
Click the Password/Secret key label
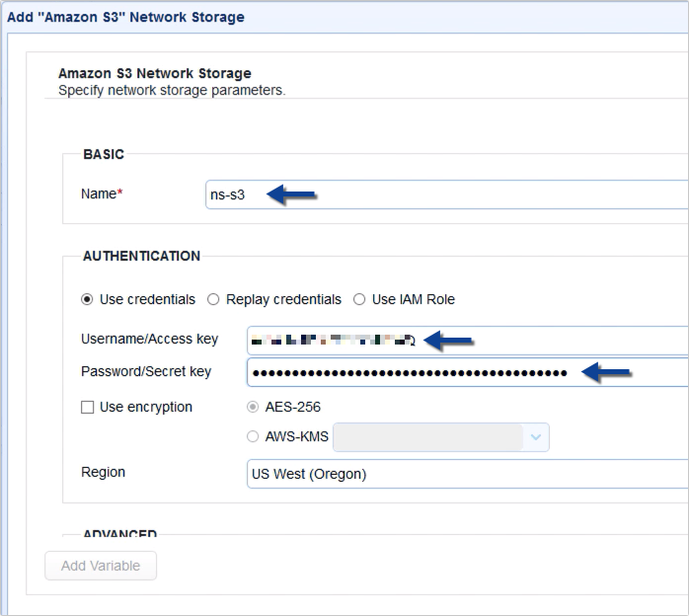pos(146,371)
